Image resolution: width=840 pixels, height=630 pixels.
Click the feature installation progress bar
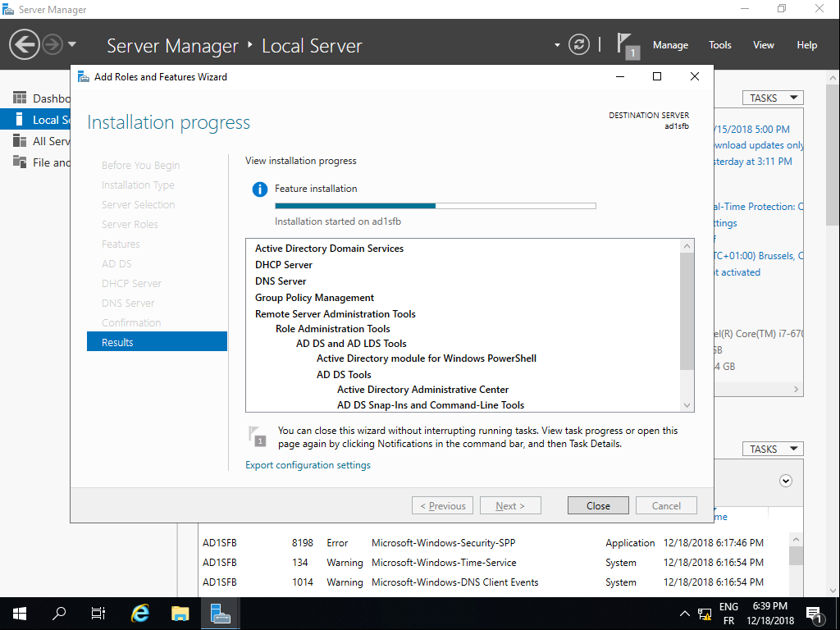[435, 206]
